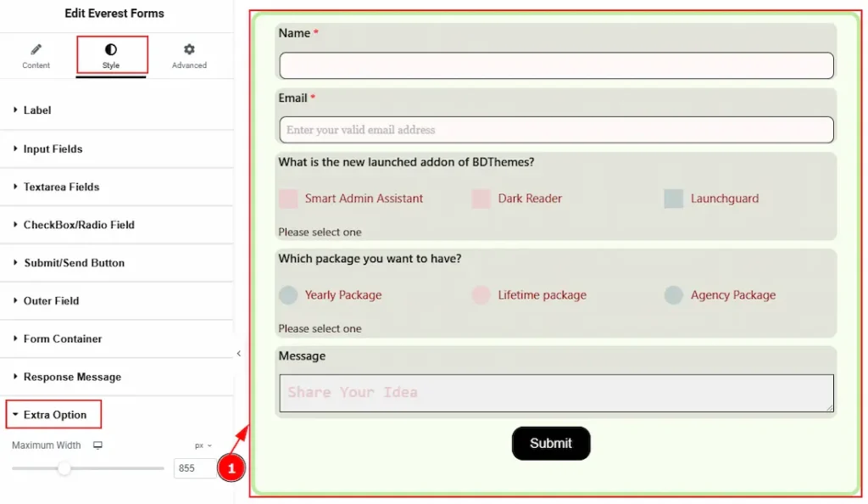This screenshot has width=868, height=504.
Task: Select the Launchguard checkbox
Action: point(673,199)
